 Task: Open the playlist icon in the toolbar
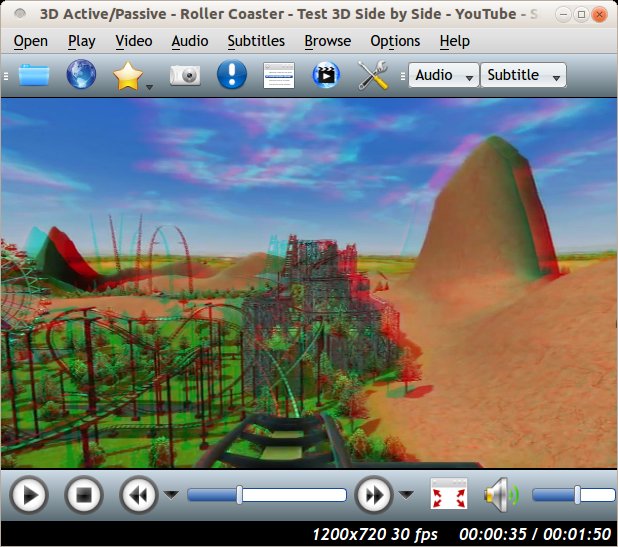(279, 75)
